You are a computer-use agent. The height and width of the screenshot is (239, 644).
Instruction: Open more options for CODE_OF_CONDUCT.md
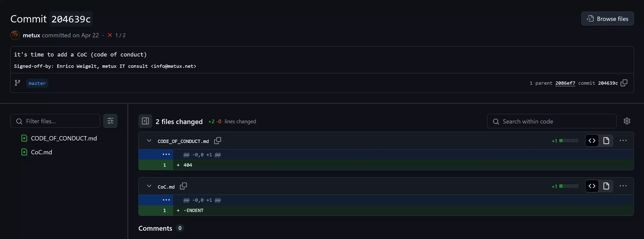tap(623, 141)
